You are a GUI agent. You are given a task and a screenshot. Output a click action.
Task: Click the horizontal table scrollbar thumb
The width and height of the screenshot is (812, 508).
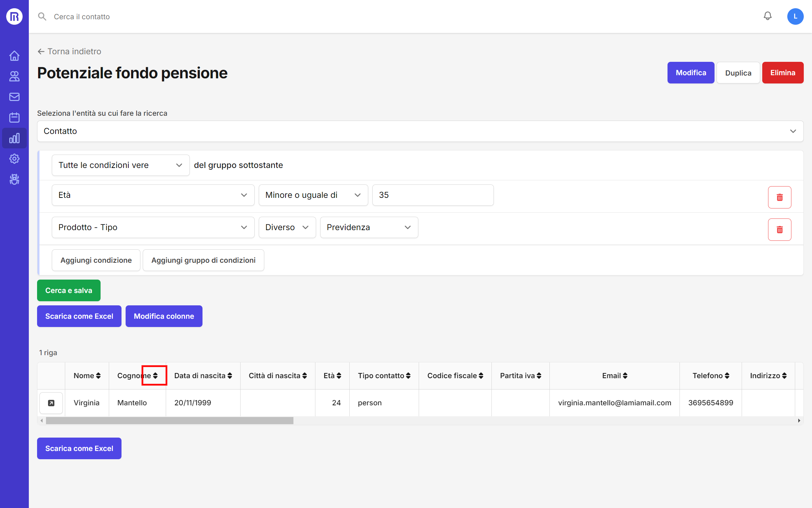coord(170,420)
